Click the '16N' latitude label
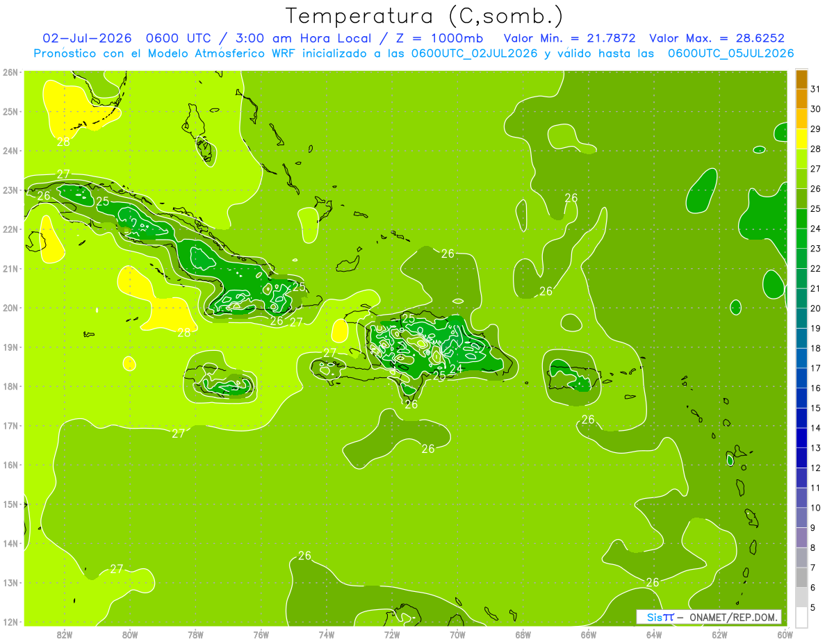 point(10,465)
